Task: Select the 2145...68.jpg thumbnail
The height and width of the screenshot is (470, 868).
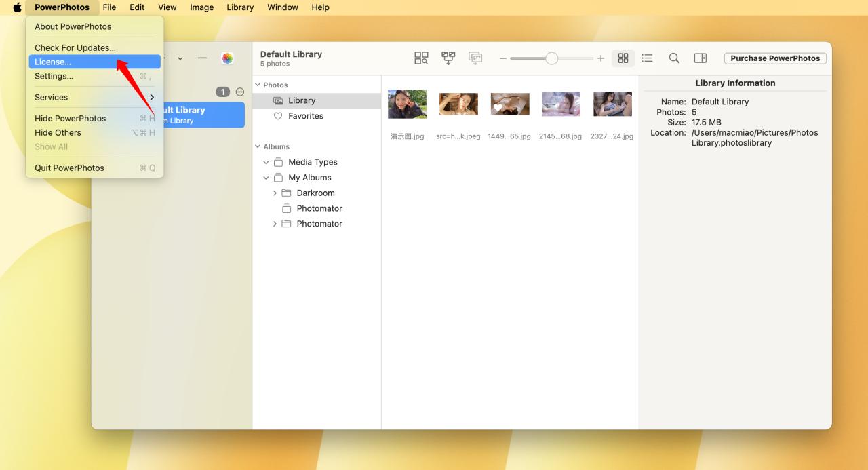Action: (x=561, y=104)
